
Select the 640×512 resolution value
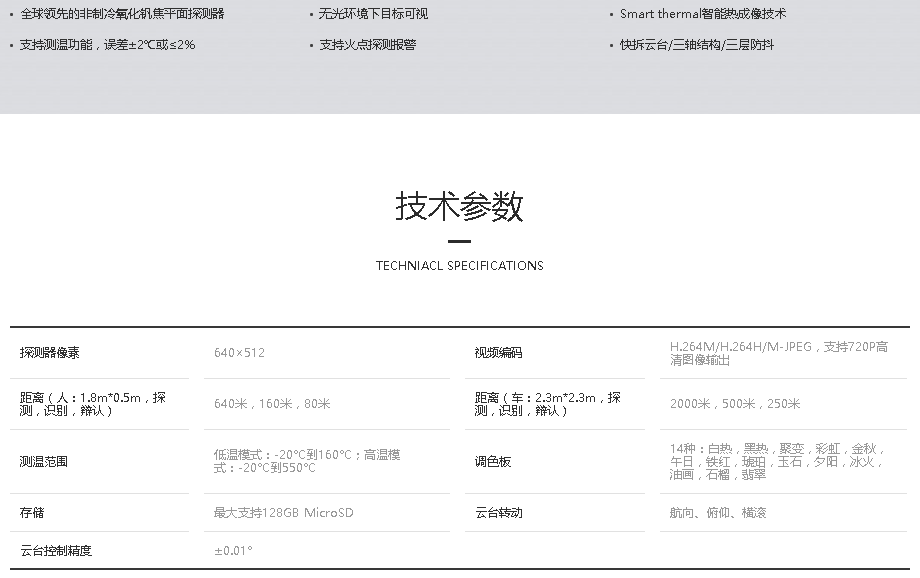239,353
